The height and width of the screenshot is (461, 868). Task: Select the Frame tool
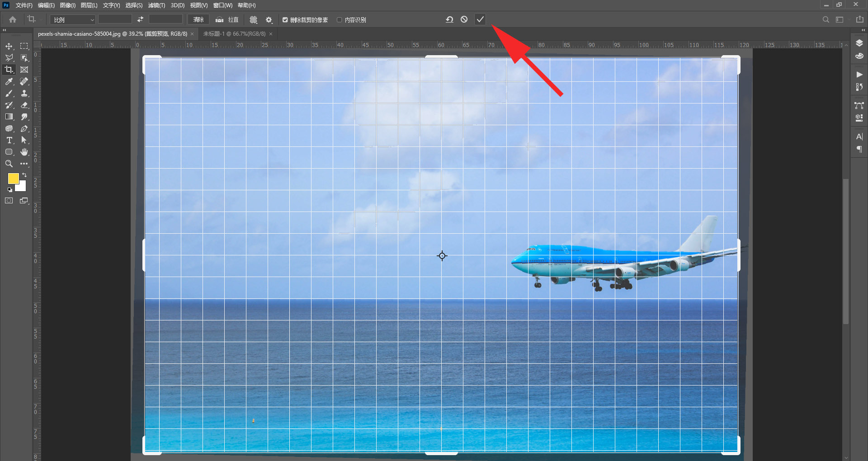(24, 70)
